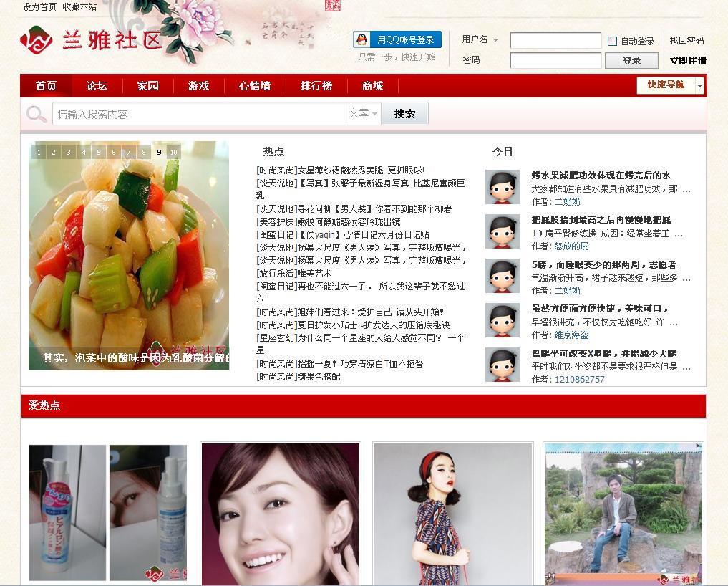This screenshot has height=586, width=728.
Task: Click 收藏本站 link
Action: click(79, 7)
